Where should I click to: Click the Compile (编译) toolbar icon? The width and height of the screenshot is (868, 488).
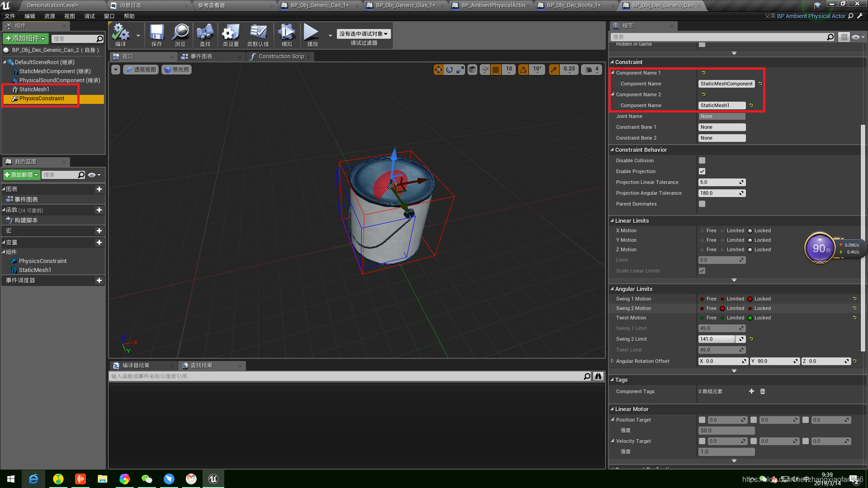pos(121,33)
